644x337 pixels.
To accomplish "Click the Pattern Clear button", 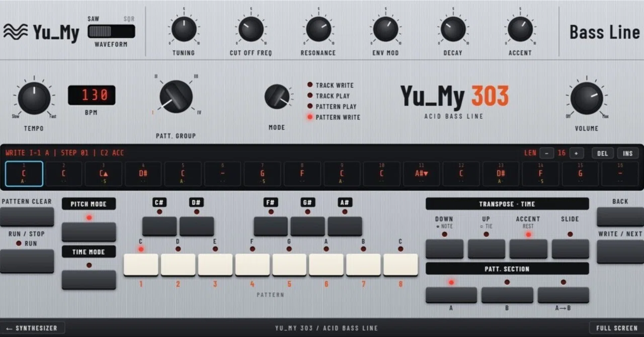I will coord(27,217).
